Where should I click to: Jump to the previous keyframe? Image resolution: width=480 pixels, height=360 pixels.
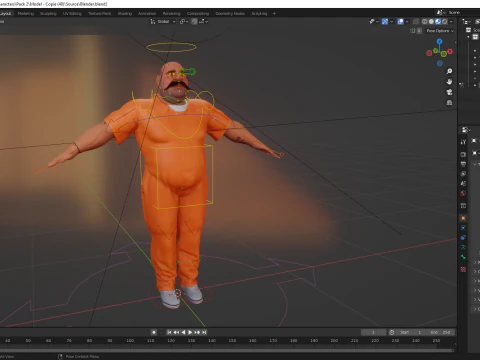pos(176,332)
